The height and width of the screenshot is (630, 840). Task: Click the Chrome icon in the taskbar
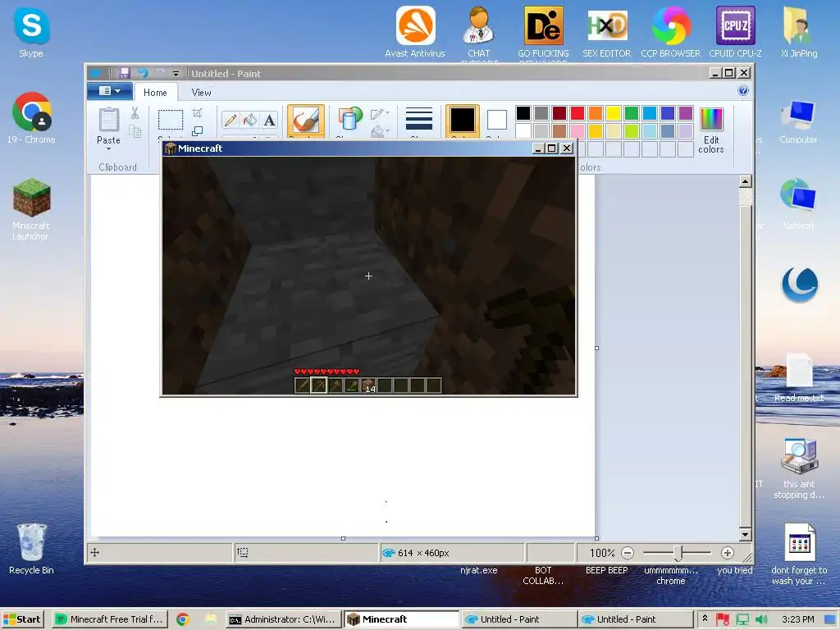tap(183, 619)
